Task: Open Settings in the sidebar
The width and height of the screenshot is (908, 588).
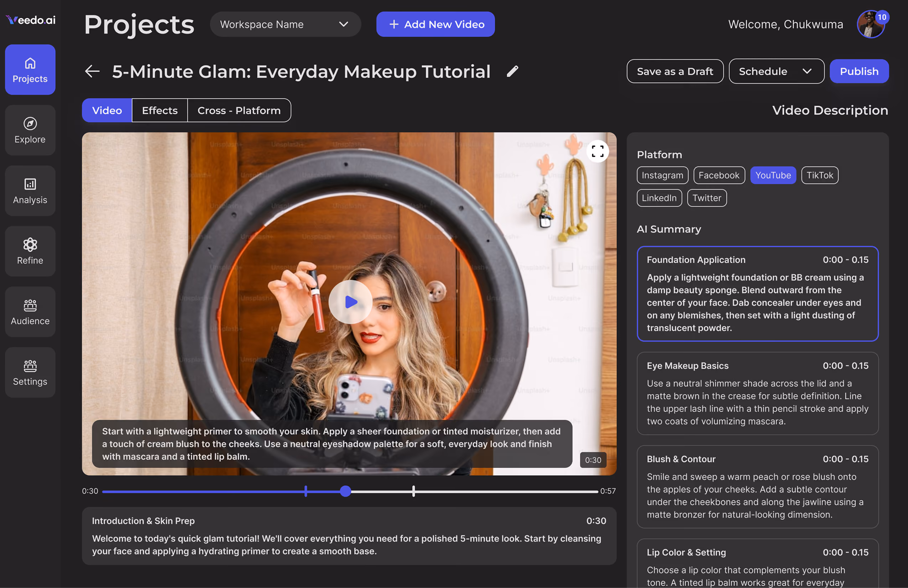Action: tap(30, 373)
